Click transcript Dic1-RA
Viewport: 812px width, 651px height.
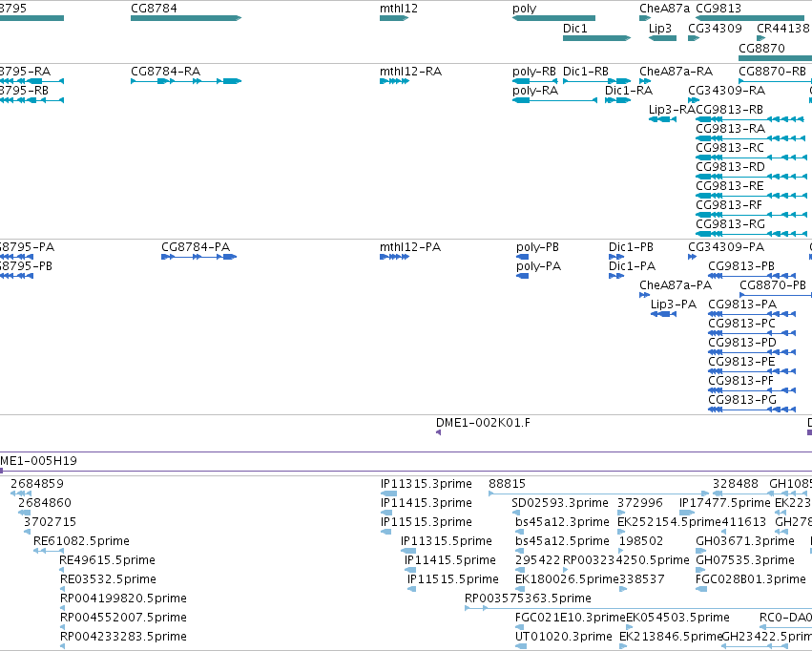[617, 100]
